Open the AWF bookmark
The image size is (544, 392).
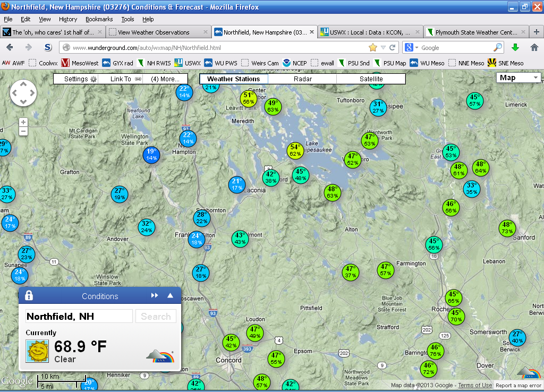pyautogui.click(x=13, y=63)
